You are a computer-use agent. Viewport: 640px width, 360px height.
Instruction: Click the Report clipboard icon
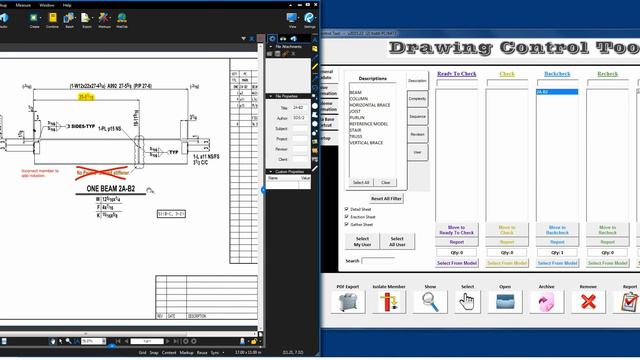pos(629,302)
